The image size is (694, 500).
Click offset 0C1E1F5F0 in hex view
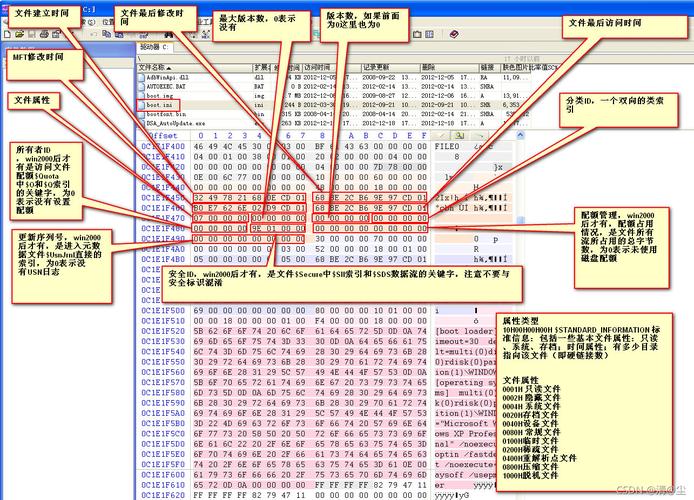163,465
